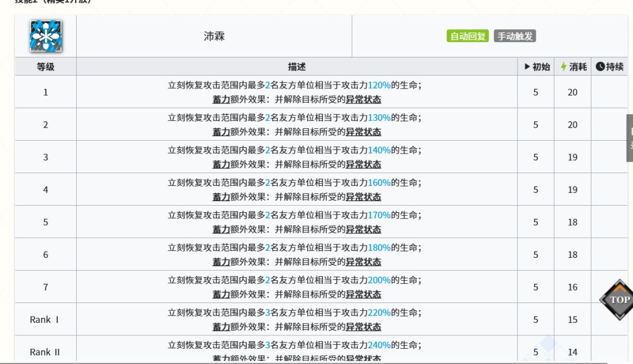Click the 自动回复 green tag
633x364 pixels.
[468, 36]
